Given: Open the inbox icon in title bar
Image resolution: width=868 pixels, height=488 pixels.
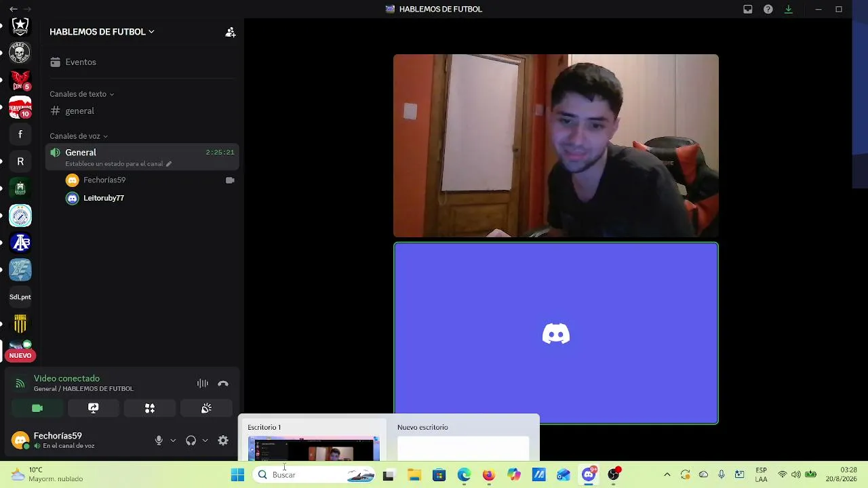Looking at the screenshot, I should pyautogui.click(x=748, y=9).
